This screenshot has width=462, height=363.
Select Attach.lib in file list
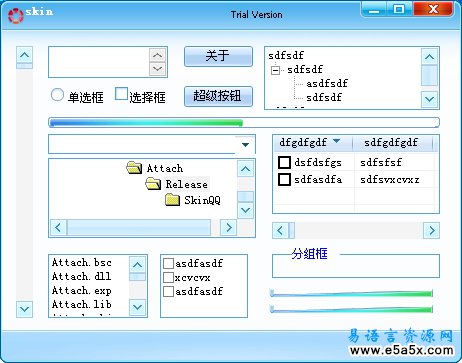click(x=82, y=304)
